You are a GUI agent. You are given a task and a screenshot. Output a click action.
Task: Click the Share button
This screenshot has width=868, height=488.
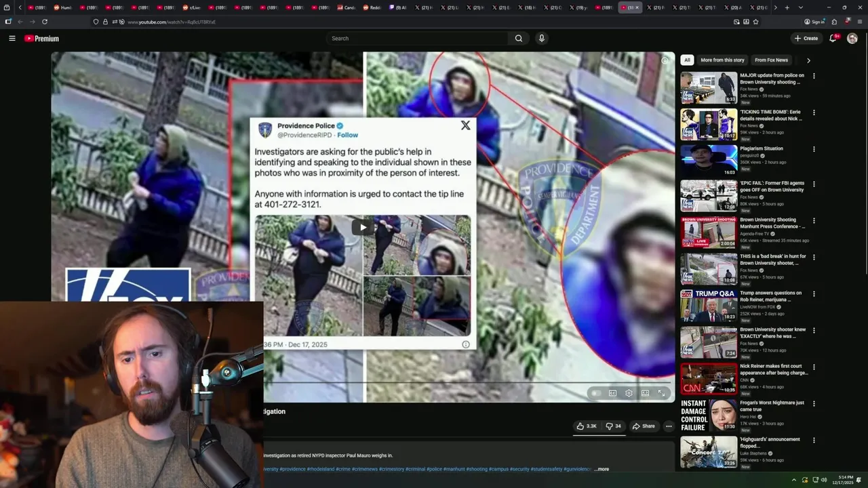644,426
